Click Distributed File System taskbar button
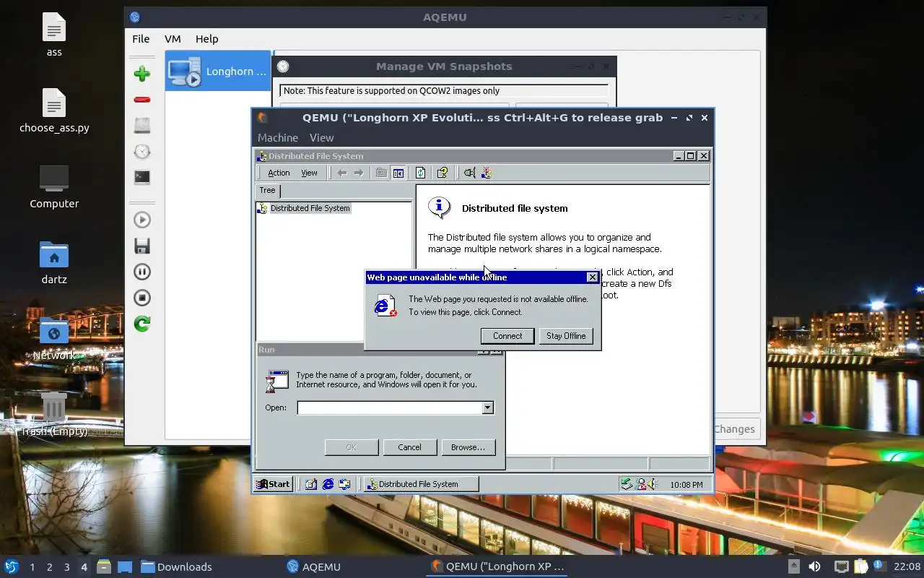Screen dimensions: 924x578 [420, 484]
